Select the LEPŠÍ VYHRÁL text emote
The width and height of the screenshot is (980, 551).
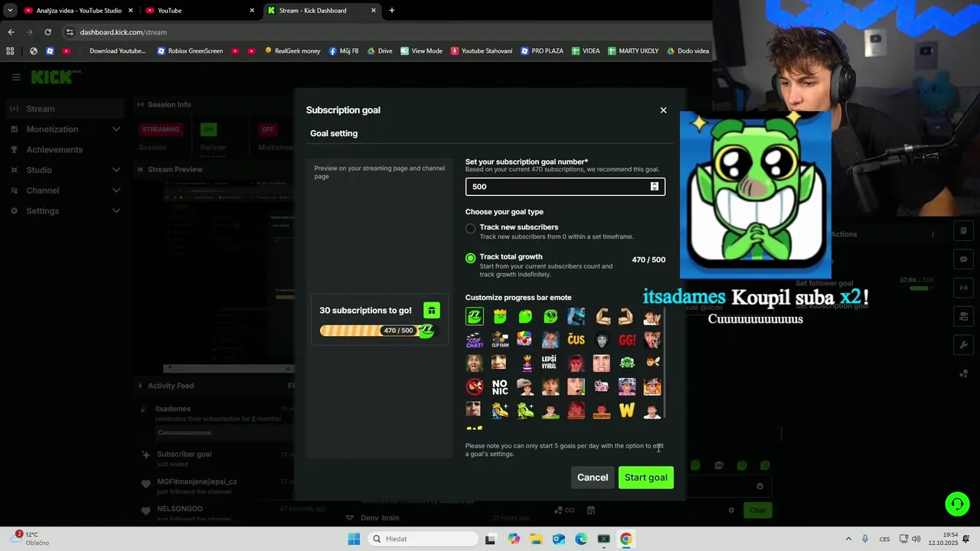click(x=550, y=363)
